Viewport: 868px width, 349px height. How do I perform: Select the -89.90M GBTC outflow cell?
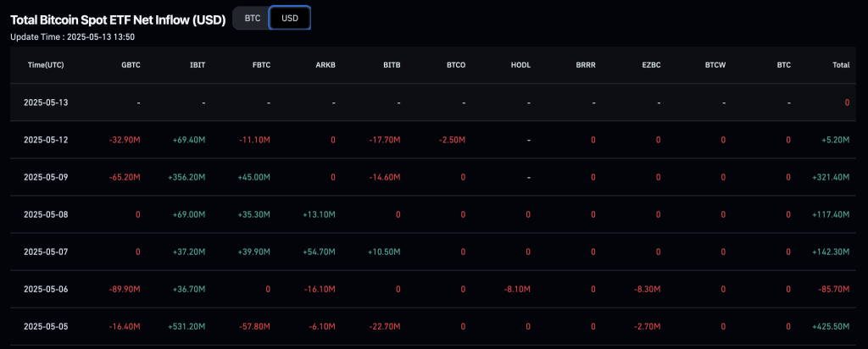point(124,289)
